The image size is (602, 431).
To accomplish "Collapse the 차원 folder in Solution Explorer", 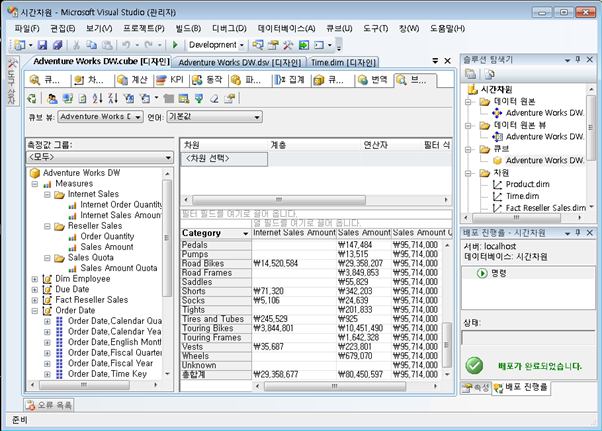I will coord(468,173).
